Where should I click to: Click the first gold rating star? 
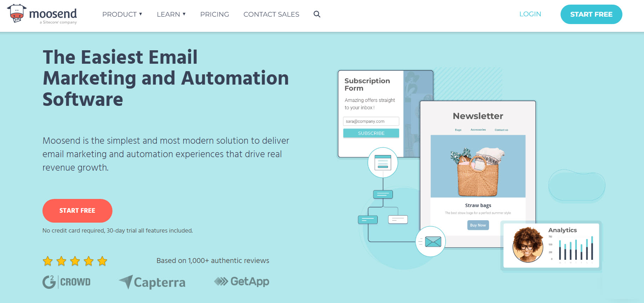click(x=48, y=261)
